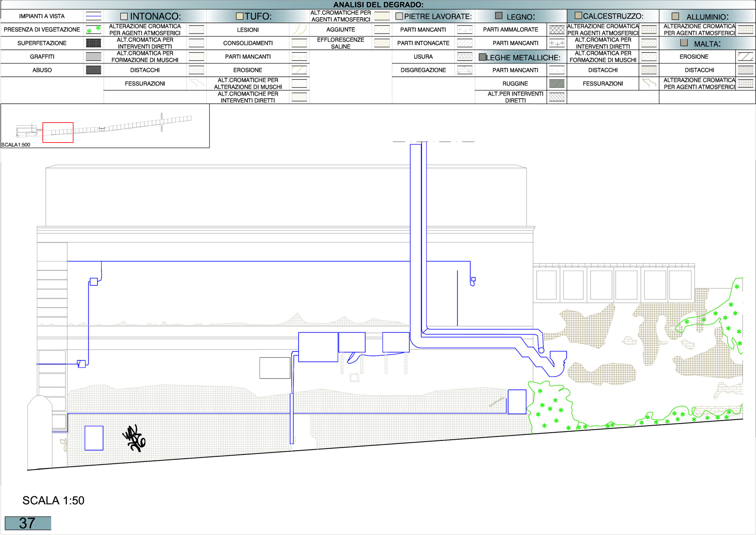Click the Pietre Lavorate header
The width and height of the screenshot is (756, 535).
[437, 17]
